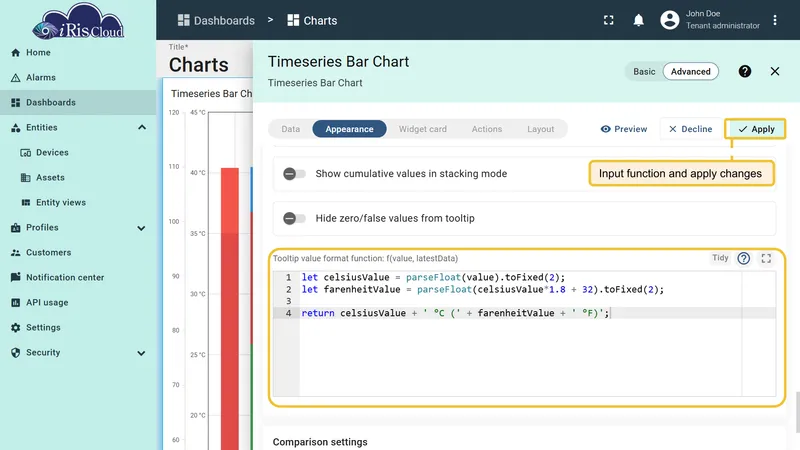Click the black help question mark icon
The height and width of the screenshot is (450, 800).
tap(744, 71)
